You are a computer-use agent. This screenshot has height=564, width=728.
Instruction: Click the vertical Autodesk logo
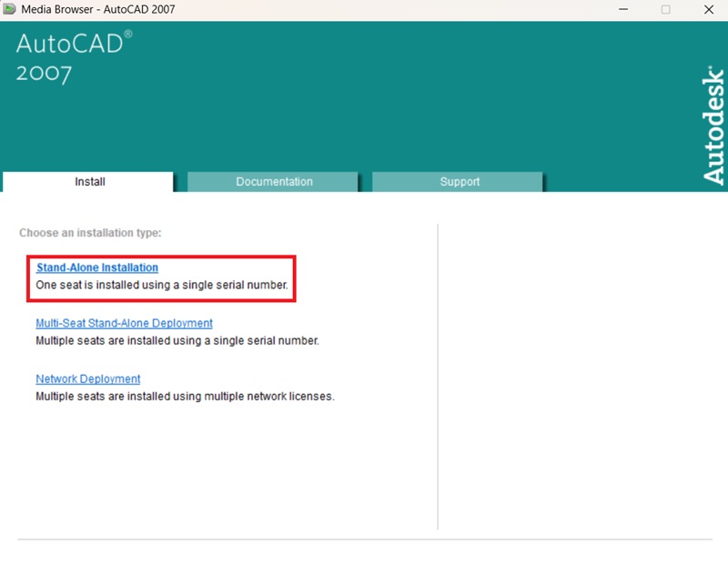pos(714,124)
